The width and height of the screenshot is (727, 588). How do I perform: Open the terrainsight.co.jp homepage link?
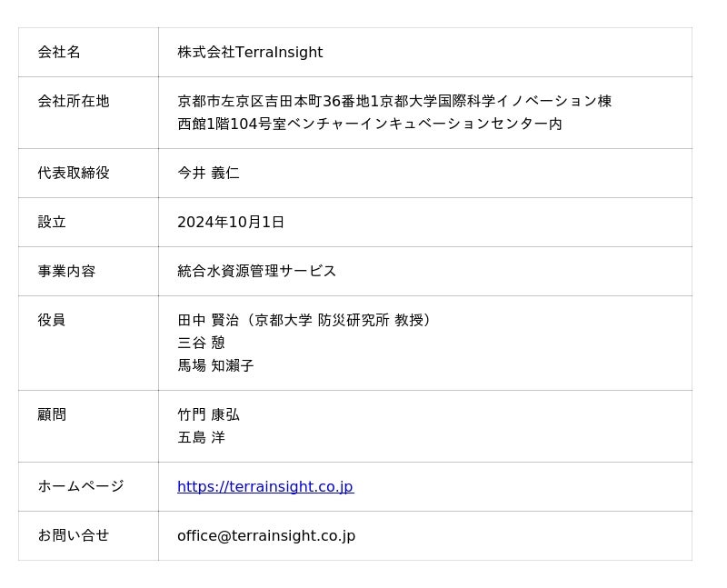(264, 486)
